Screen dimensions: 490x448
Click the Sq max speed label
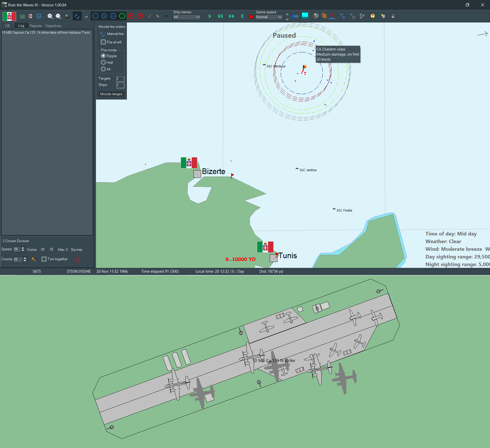coord(77,250)
